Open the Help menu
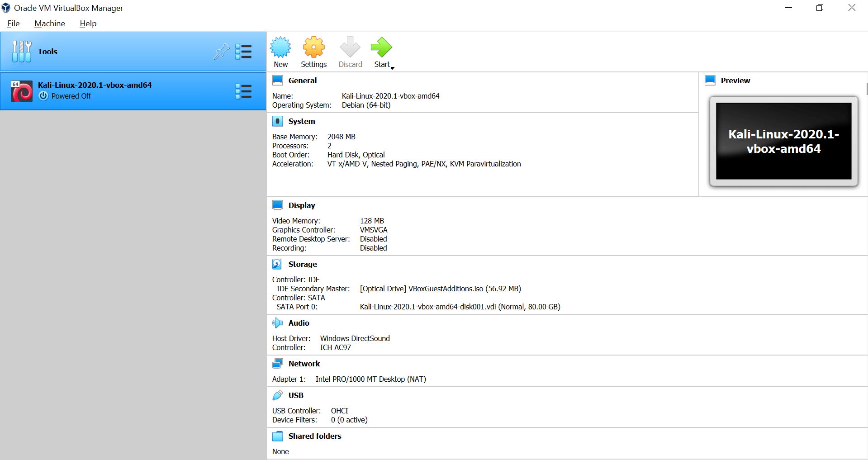The height and width of the screenshot is (460, 868). pyautogui.click(x=88, y=24)
